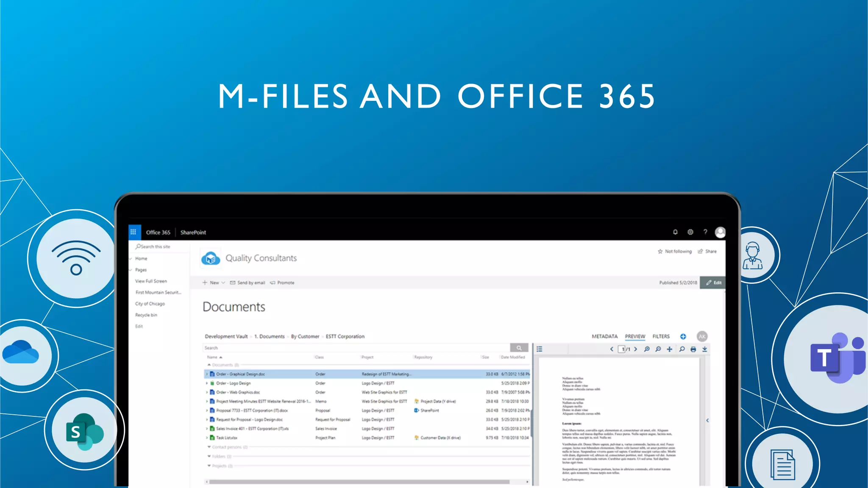The height and width of the screenshot is (488, 868).
Task: Collapse the Documents group header
Action: 209,365
